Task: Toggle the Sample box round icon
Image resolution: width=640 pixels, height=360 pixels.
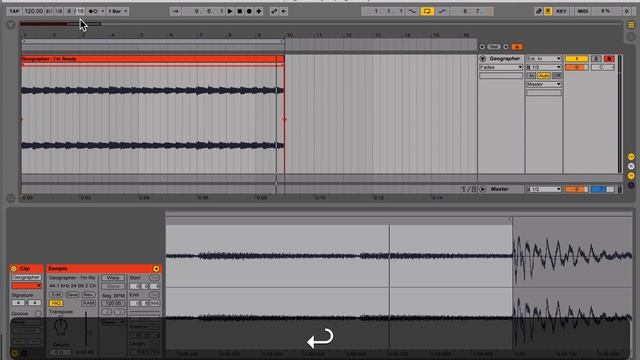Action: (156, 269)
